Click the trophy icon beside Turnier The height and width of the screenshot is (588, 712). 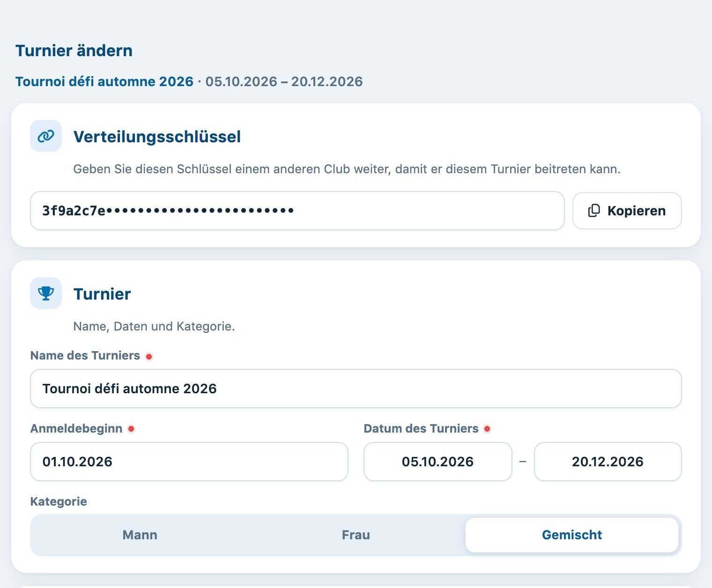click(x=46, y=294)
